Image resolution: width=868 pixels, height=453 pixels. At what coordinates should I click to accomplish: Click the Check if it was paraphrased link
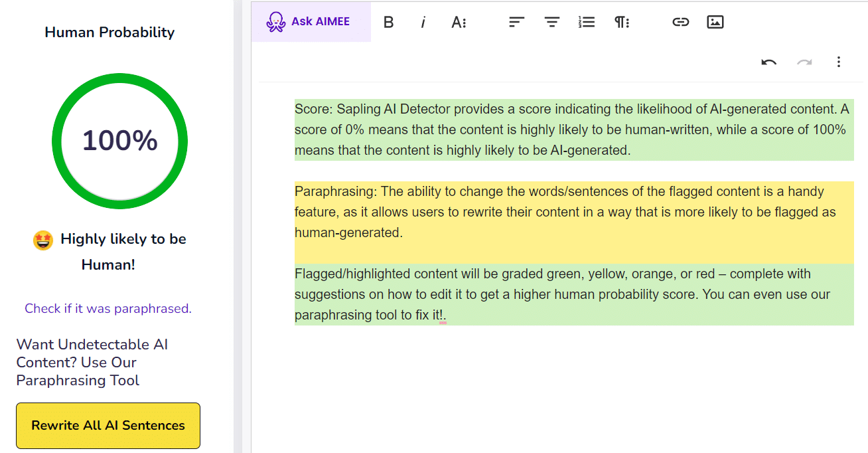coord(108,308)
